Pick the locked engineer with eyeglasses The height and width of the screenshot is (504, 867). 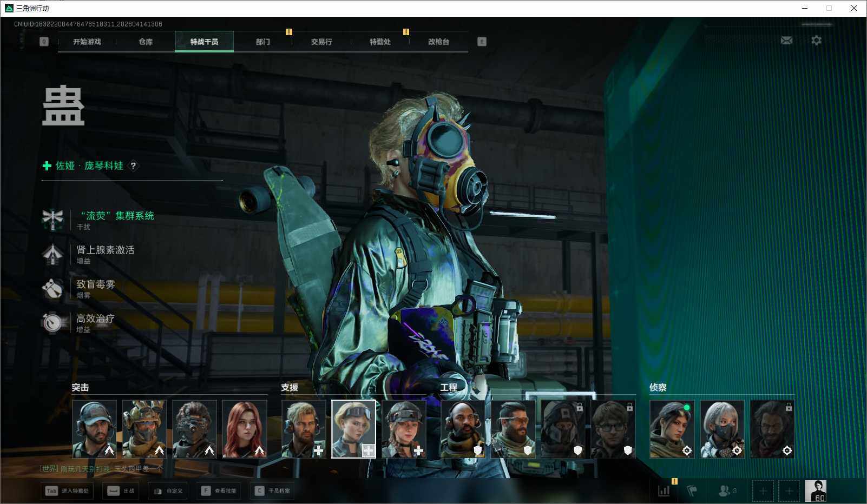coord(613,429)
